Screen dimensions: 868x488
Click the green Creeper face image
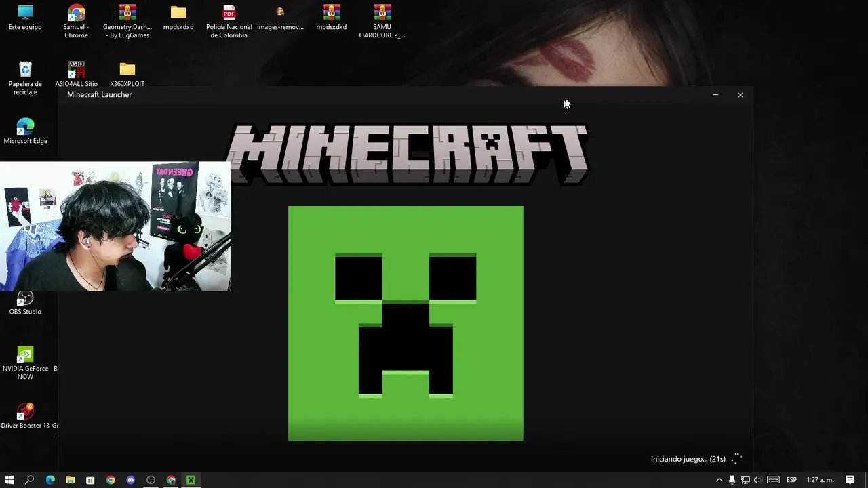(x=406, y=323)
